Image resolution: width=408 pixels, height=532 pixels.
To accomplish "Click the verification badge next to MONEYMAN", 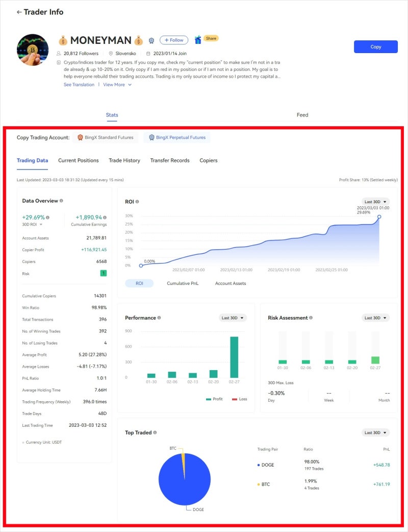I will (151, 39).
